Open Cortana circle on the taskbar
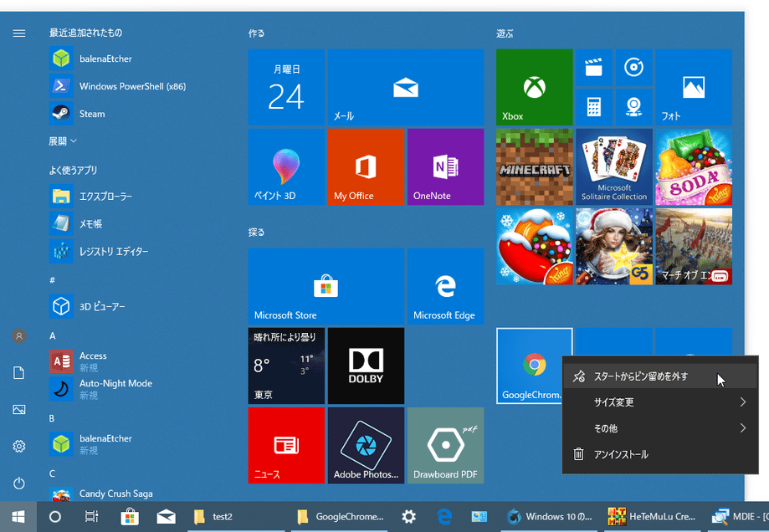 55,516
